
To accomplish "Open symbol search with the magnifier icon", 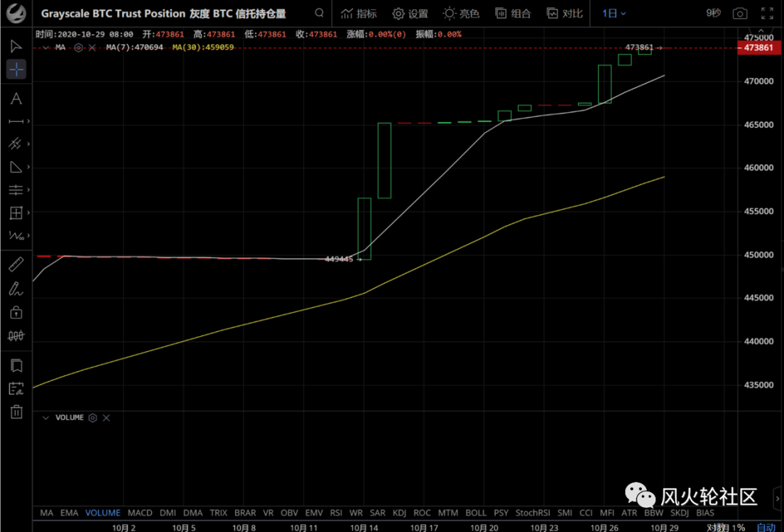I will pos(319,13).
